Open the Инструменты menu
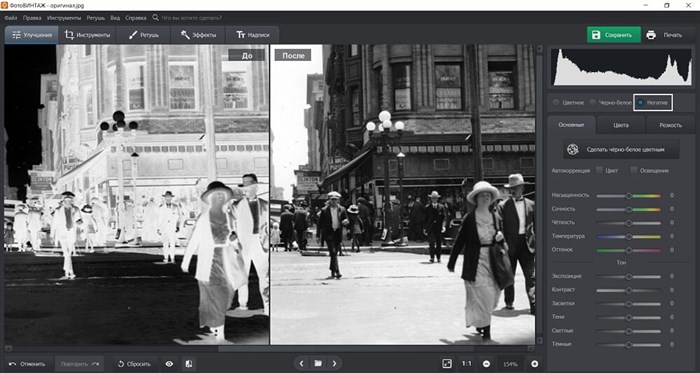The width and height of the screenshot is (700, 373). 64,18
